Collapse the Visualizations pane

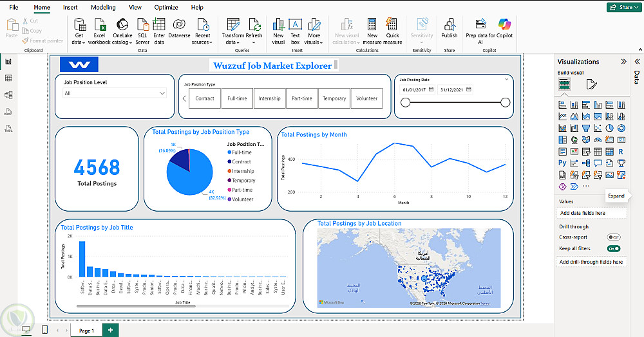pyautogui.click(x=623, y=62)
